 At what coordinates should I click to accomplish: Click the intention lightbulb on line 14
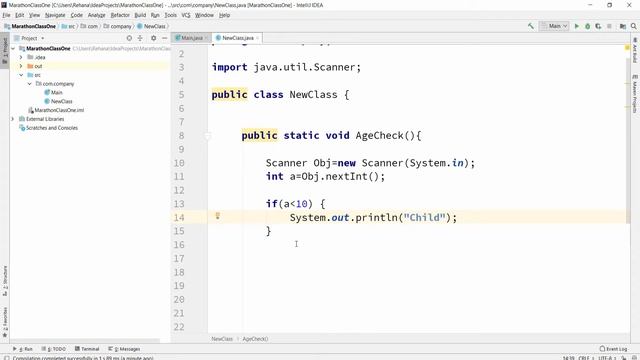pos(218,216)
